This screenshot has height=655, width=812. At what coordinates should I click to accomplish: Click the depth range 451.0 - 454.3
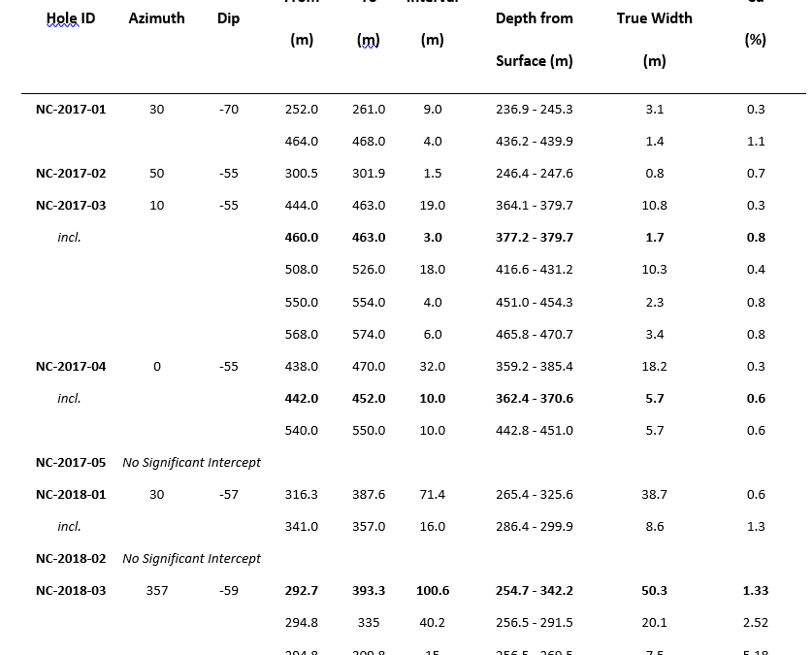[x=535, y=303]
